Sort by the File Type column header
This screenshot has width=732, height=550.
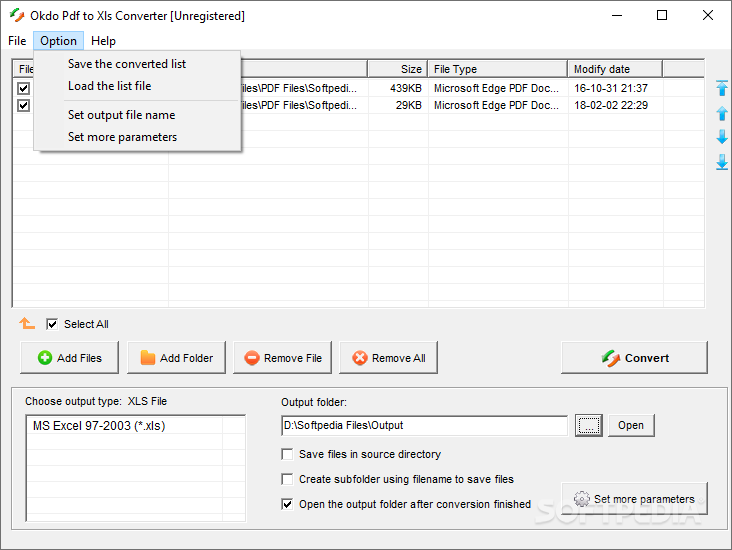pos(498,69)
